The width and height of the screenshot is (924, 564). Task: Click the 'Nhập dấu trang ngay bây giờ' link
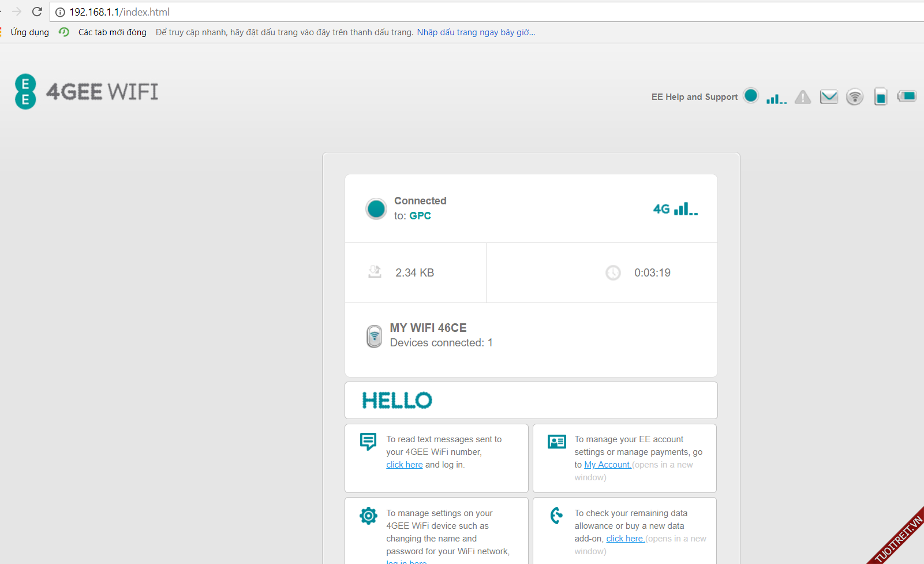[476, 32]
